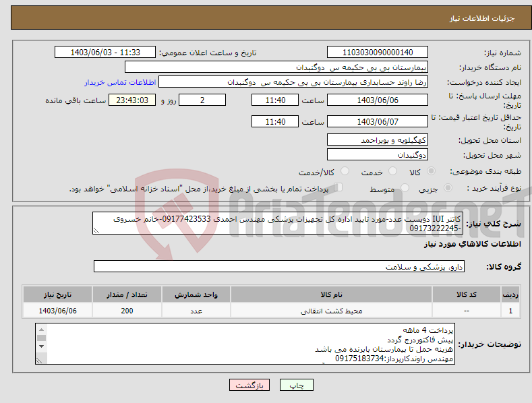Click the buyer name field بیمارستان بی بی حکیمه
The image size is (532, 403).
276,67
